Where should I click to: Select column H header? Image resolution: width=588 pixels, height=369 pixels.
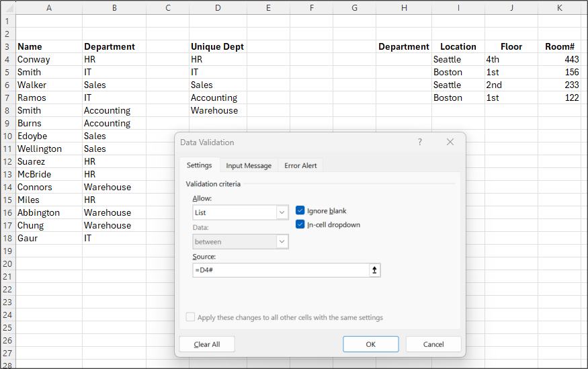404,8
